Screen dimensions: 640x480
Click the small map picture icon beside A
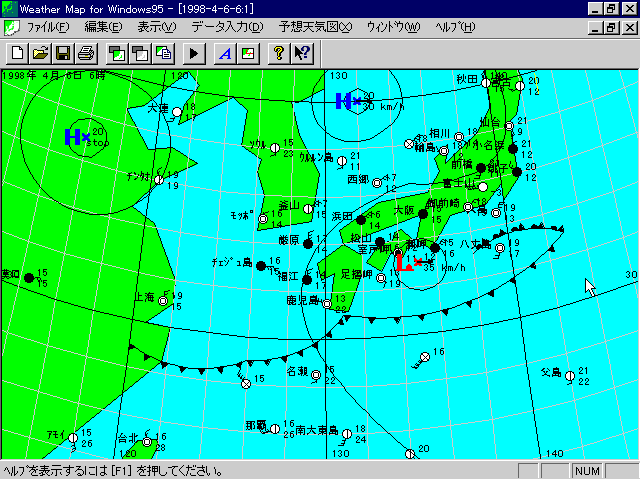click(248, 52)
